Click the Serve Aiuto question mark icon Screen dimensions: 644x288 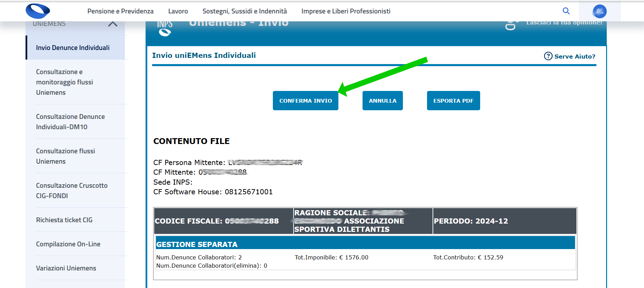pos(548,56)
